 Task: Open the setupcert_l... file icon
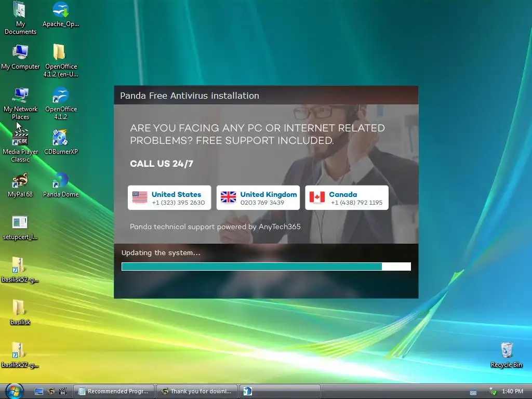[20, 228]
